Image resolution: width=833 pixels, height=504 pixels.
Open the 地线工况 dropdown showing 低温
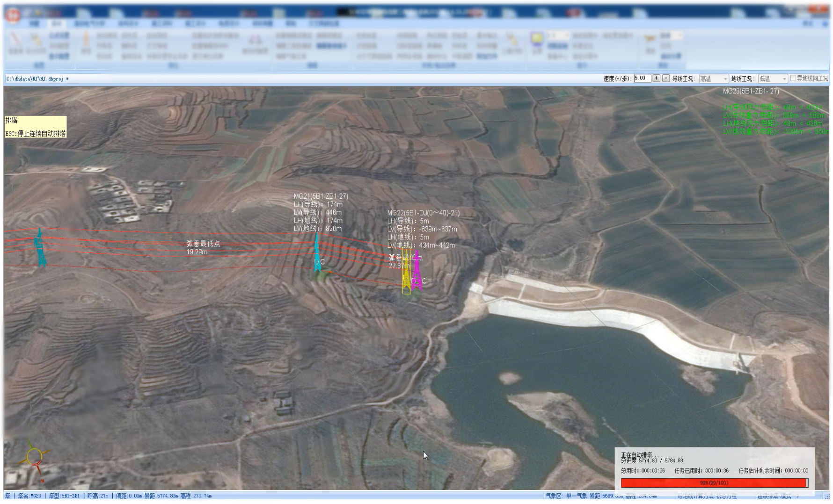773,79
